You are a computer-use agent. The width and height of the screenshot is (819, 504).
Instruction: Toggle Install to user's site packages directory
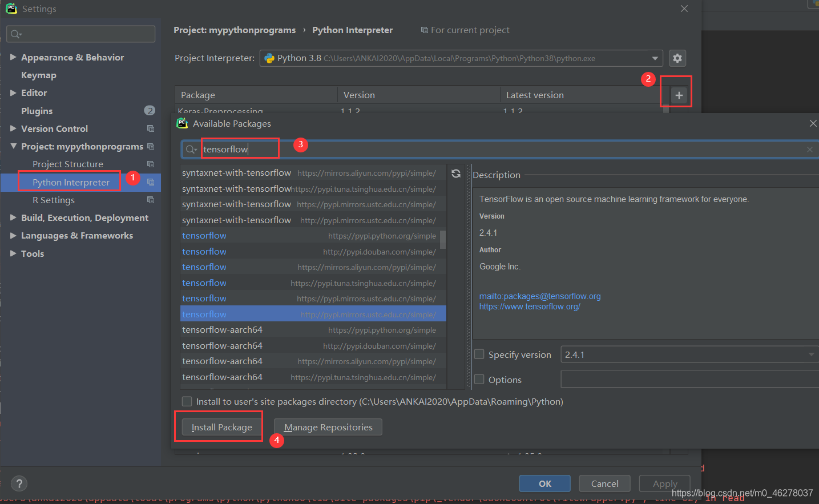pyautogui.click(x=187, y=401)
